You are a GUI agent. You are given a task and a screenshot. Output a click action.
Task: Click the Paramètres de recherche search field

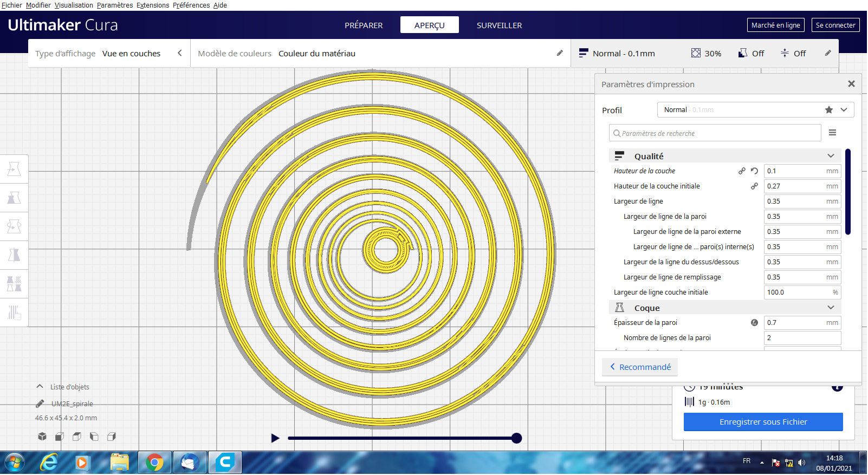(x=715, y=133)
